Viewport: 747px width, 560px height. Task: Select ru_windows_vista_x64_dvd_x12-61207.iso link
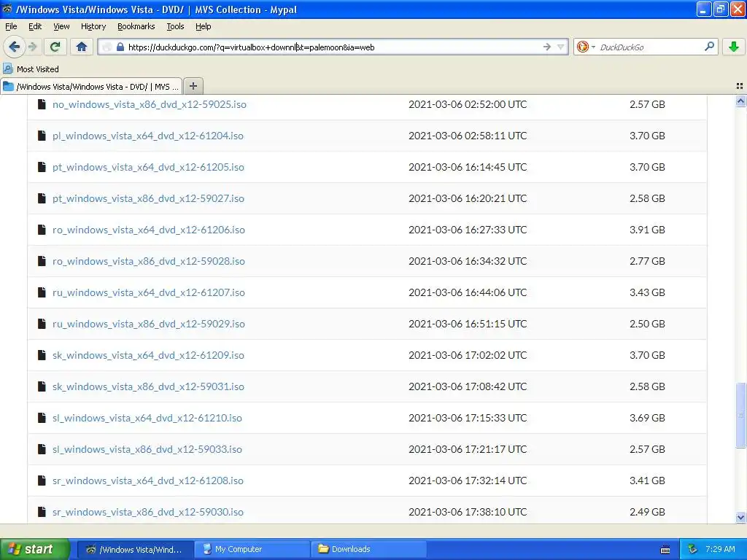click(x=149, y=293)
